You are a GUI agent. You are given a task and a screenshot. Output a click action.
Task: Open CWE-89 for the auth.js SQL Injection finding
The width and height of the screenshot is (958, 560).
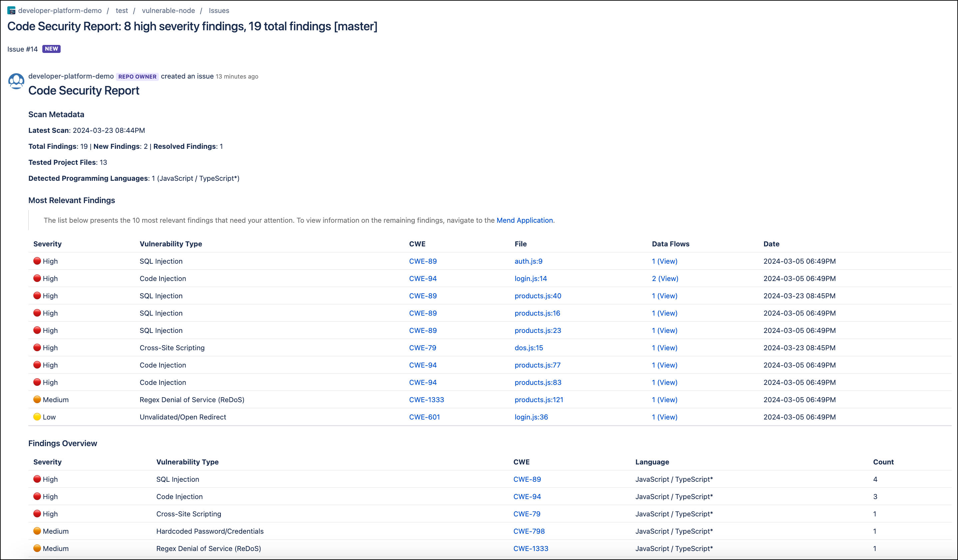point(423,261)
